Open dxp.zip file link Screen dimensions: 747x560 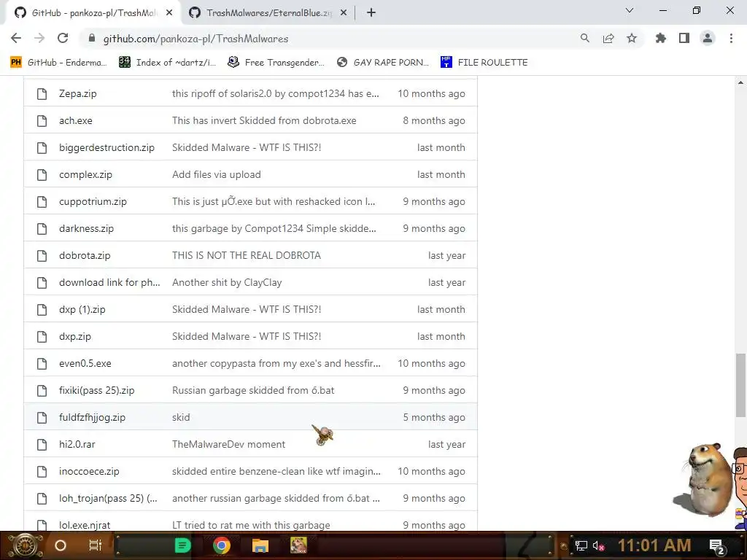(x=75, y=336)
